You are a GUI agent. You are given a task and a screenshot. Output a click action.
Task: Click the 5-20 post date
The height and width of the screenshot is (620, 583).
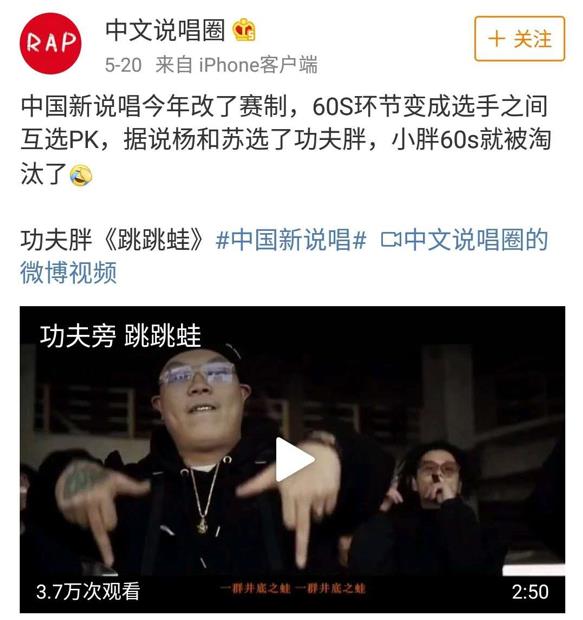123,65
